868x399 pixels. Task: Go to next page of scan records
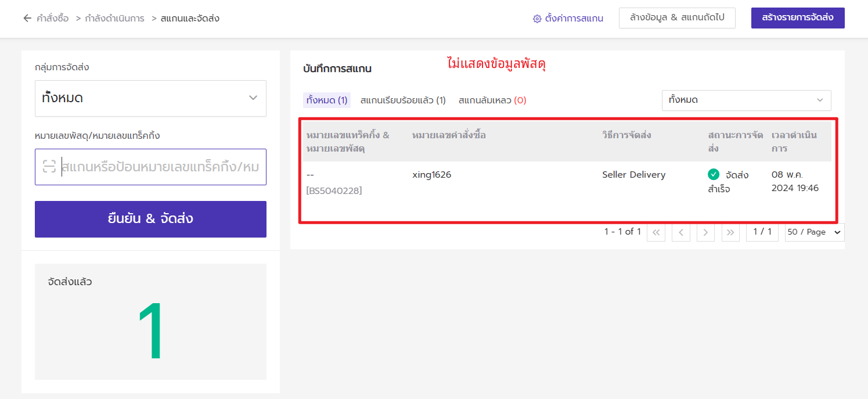tap(705, 232)
